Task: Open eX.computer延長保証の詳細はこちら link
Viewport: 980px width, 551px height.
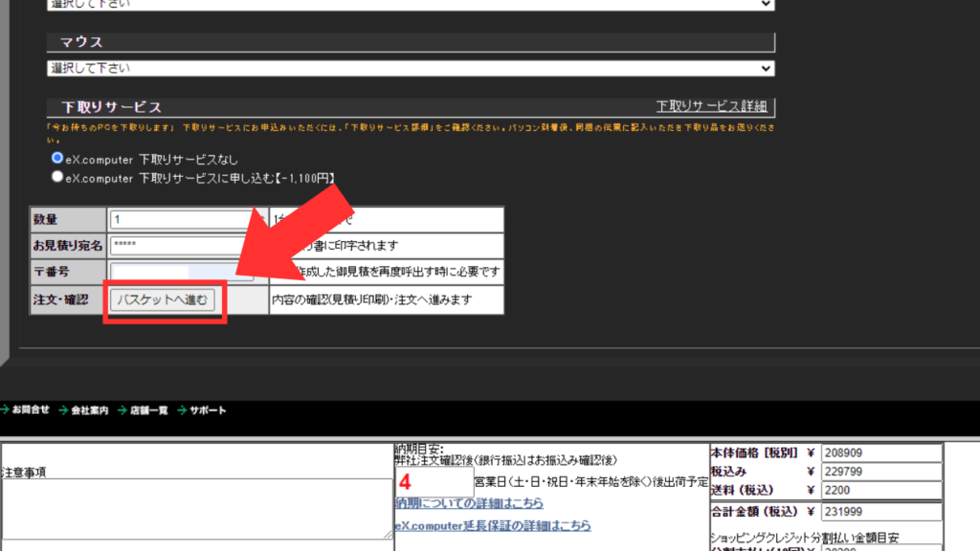Action: pyautogui.click(x=493, y=526)
